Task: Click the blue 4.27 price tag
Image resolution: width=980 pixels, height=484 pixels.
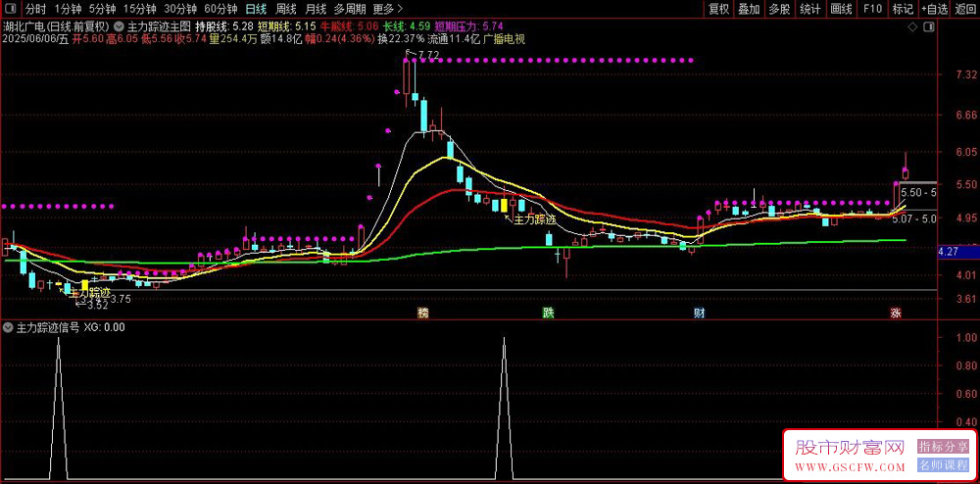Action: coord(958,252)
